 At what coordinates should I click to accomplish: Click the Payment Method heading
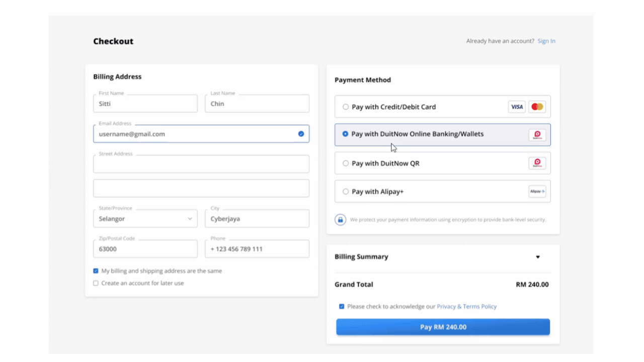(x=363, y=80)
